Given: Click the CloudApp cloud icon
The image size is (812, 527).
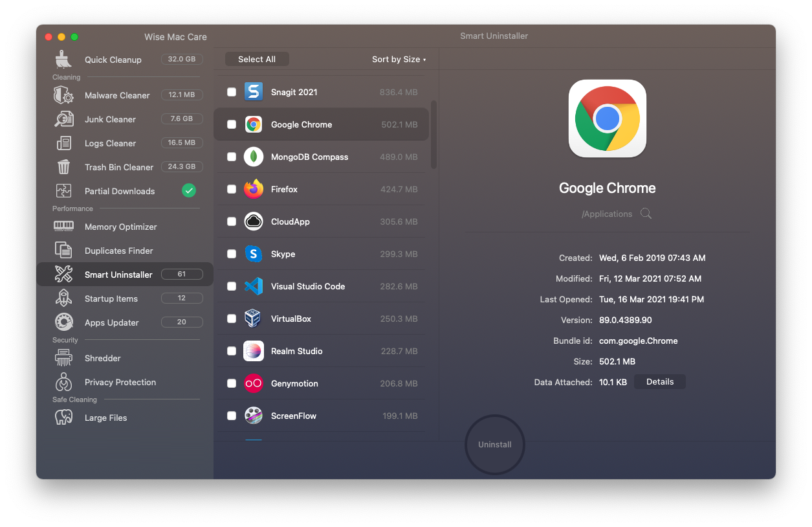Looking at the screenshot, I should point(254,221).
